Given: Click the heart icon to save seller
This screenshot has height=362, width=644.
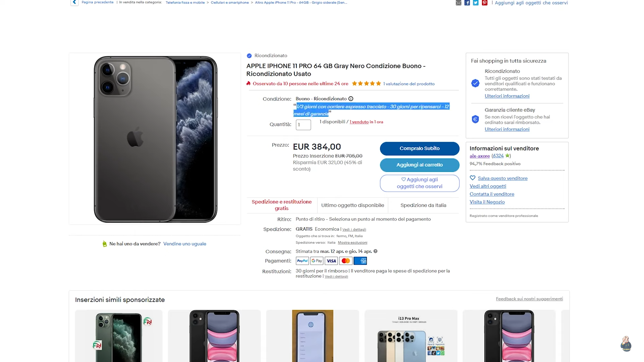Looking at the screenshot, I should pos(473,178).
